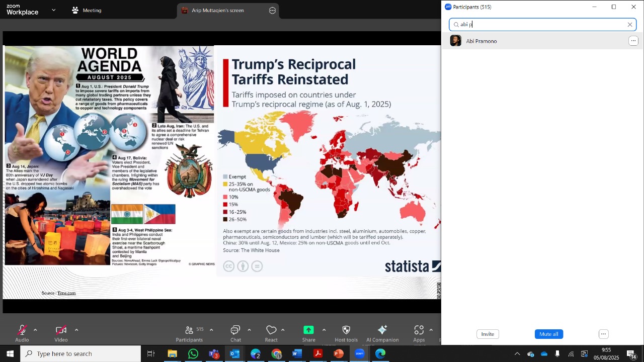Launch AI Companion sparkle icon
The height and width of the screenshot is (362, 644).
(x=382, y=330)
